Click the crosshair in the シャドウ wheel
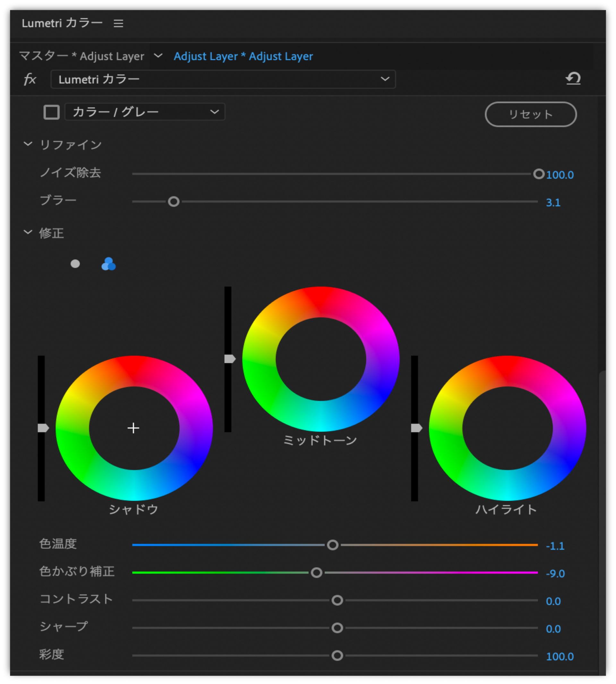Screen dimensions: 616x684 [133, 428]
